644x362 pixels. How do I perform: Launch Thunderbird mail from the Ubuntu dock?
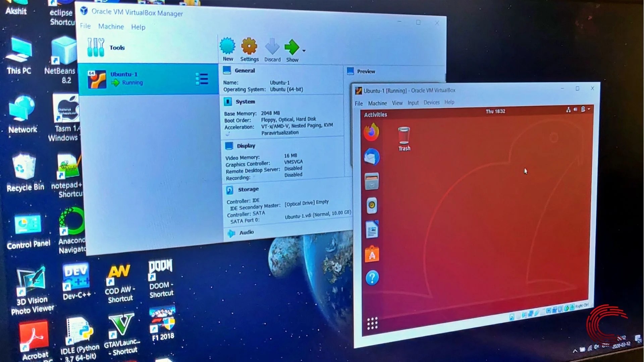click(x=372, y=157)
